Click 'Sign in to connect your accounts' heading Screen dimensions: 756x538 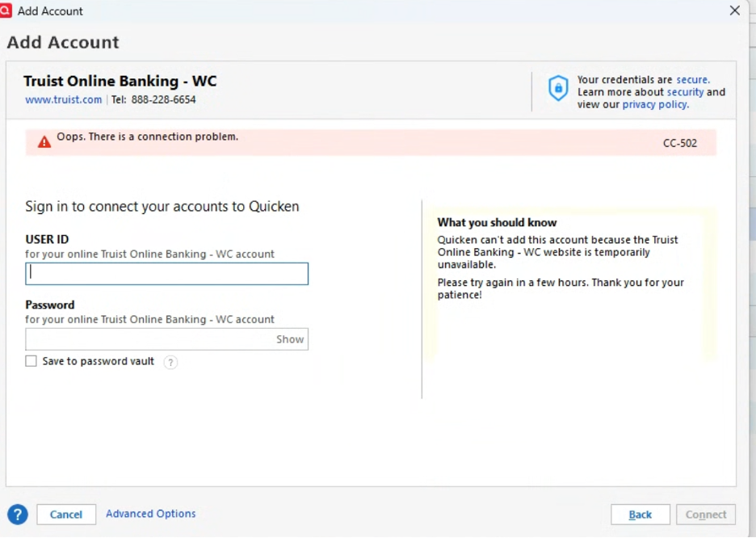[x=162, y=206]
